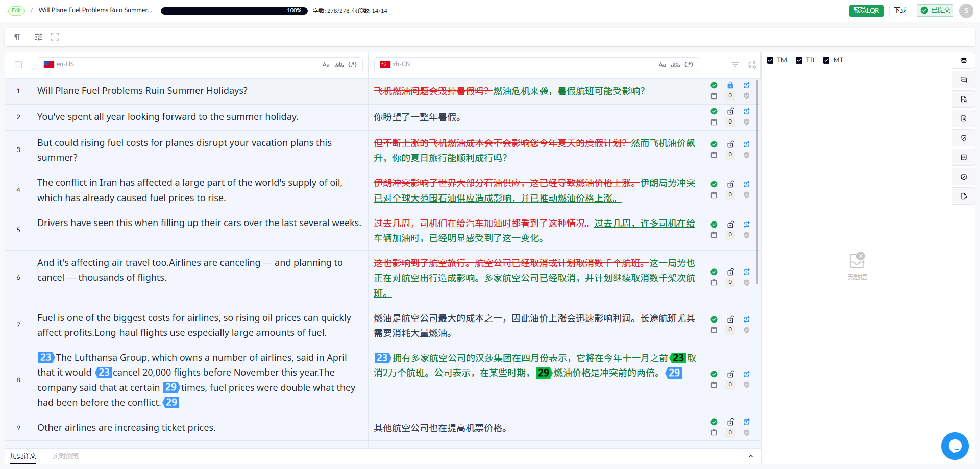Switch to the 历史译文 tab
980x469 pixels.
click(23, 456)
